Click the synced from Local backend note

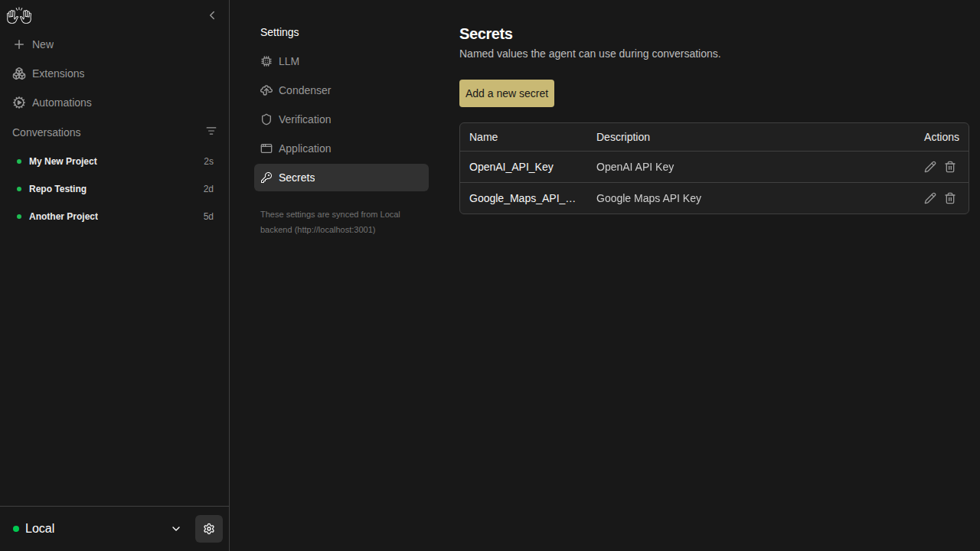pyautogui.click(x=330, y=222)
